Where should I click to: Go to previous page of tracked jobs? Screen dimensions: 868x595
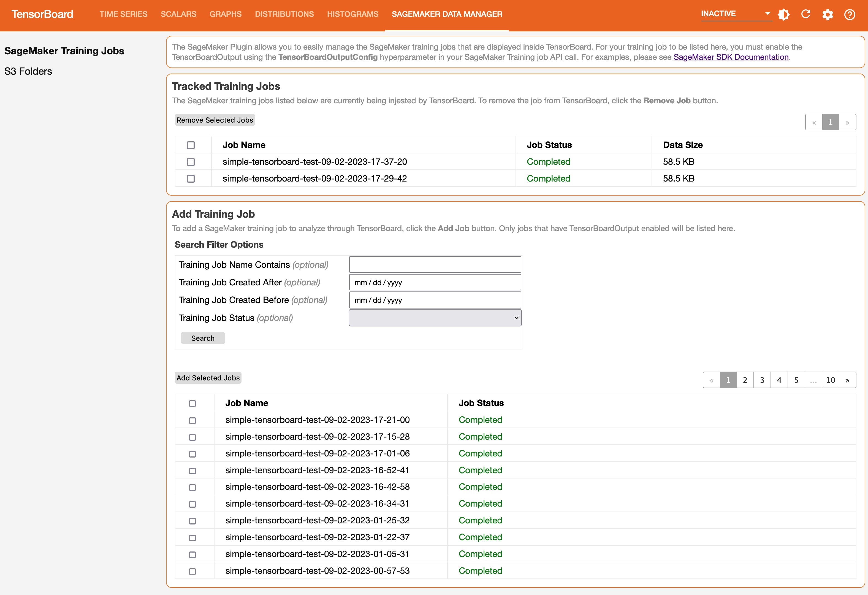(814, 122)
